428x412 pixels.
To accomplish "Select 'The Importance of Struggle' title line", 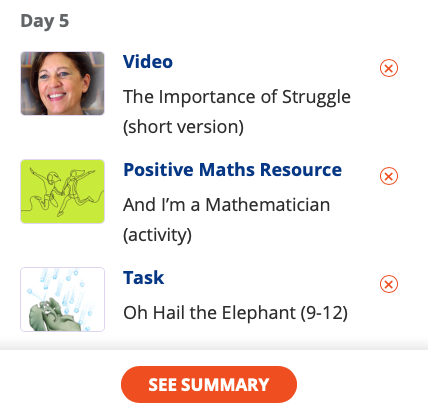I will (x=237, y=97).
